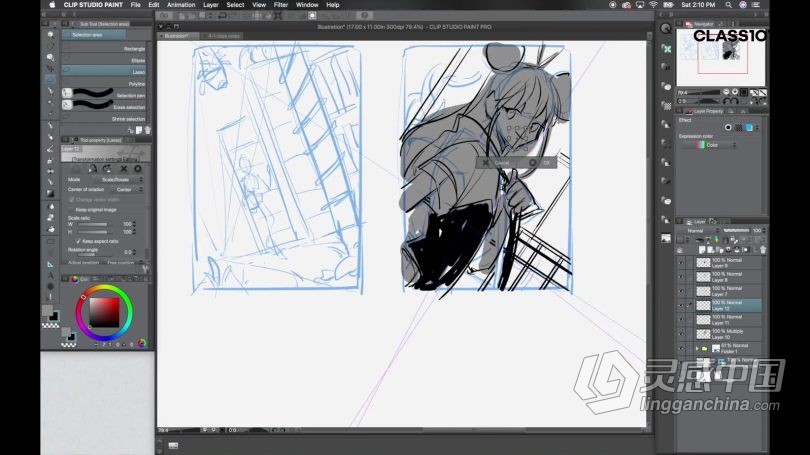810x455 pixels.
Task: Click the Scale/Rotate icon in command bar
Action: click(x=278, y=16)
